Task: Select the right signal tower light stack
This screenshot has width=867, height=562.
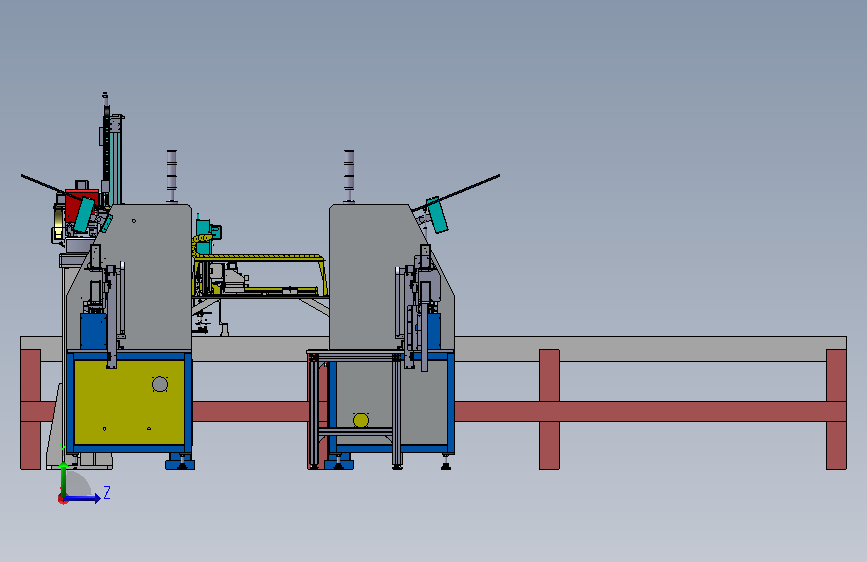Action: pyautogui.click(x=349, y=176)
